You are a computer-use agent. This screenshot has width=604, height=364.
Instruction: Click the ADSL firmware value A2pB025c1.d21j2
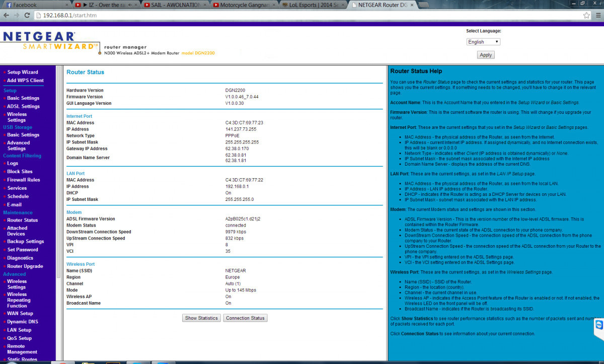click(x=243, y=219)
